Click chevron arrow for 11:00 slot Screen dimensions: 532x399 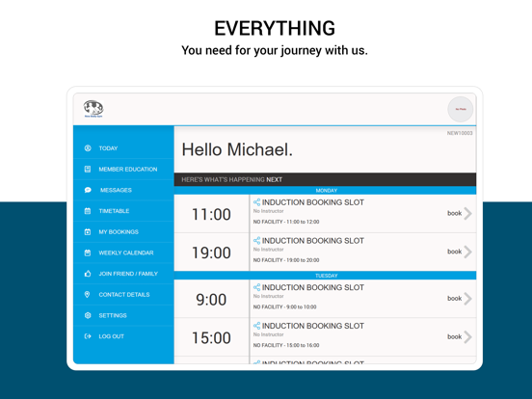[468, 213]
